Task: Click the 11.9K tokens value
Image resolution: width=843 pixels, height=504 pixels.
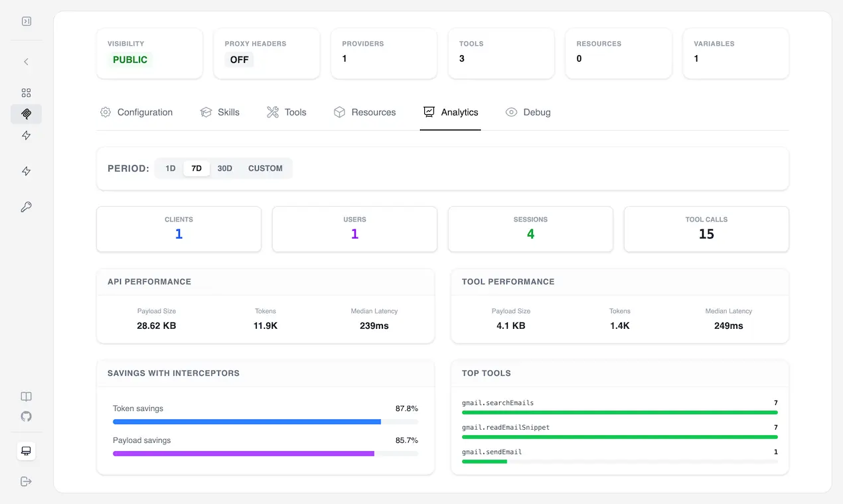Action: (266, 326)
